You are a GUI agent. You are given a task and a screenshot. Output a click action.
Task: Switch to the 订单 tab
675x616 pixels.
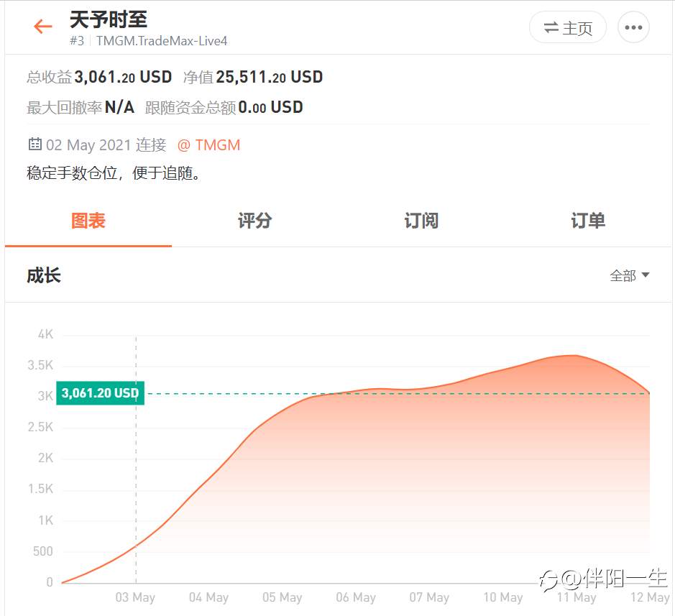(x=588, y=221)
